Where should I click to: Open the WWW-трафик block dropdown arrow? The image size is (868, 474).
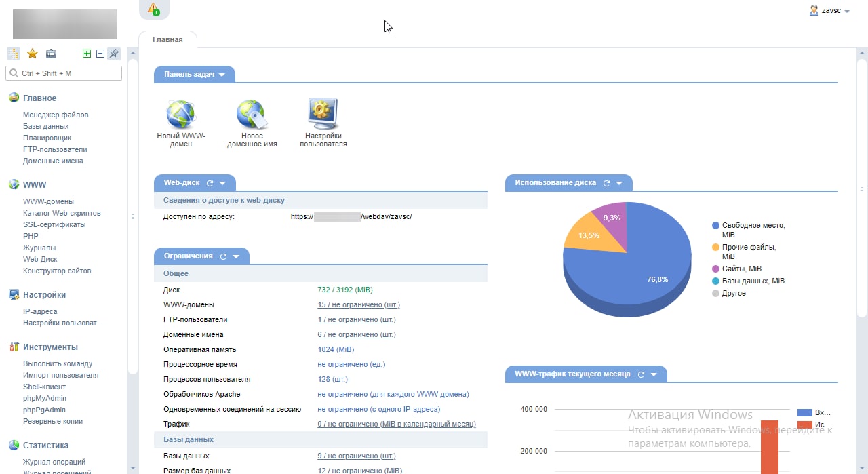point(654,374)
